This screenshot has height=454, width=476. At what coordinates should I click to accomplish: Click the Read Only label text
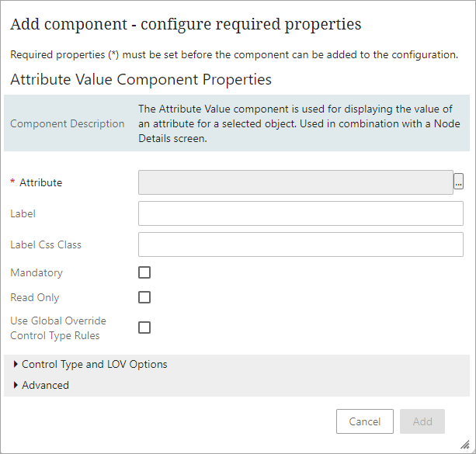35,297
